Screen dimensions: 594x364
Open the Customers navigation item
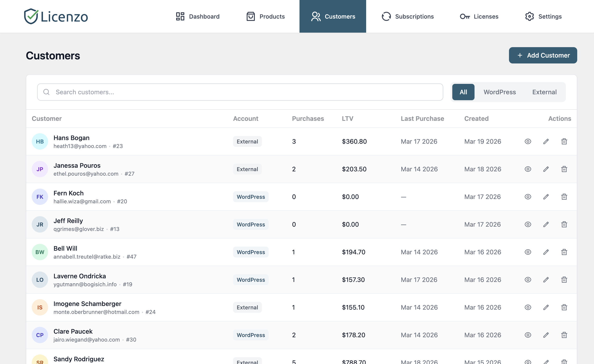(333, 16)
